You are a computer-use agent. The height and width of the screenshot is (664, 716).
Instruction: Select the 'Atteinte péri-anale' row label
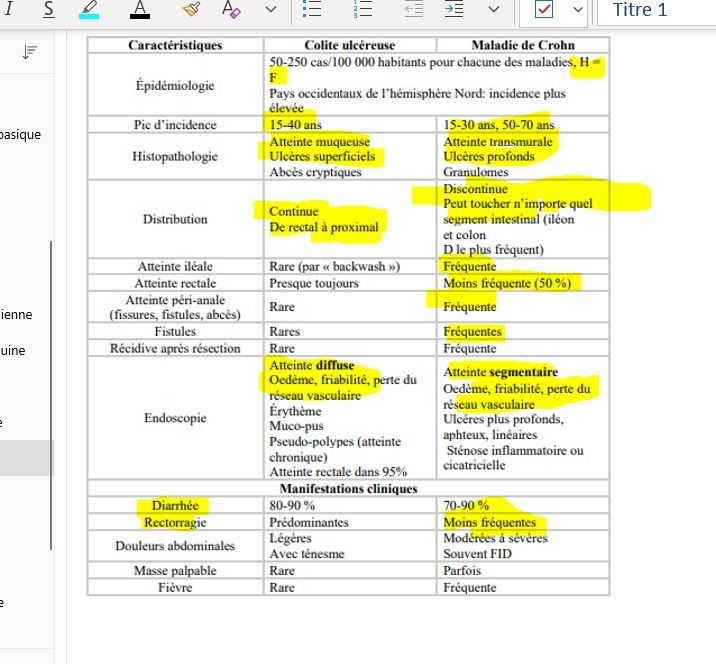[x=175, y=307]
